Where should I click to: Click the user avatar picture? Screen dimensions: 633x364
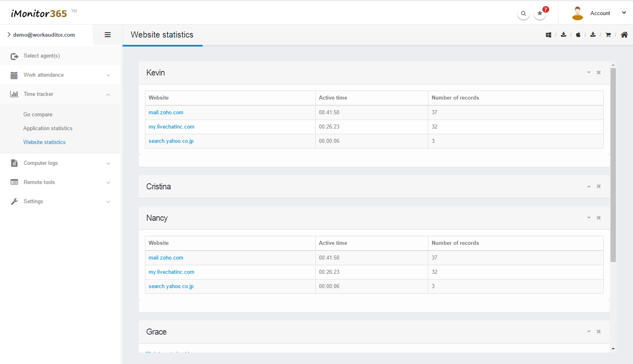(x=577, y=13)
